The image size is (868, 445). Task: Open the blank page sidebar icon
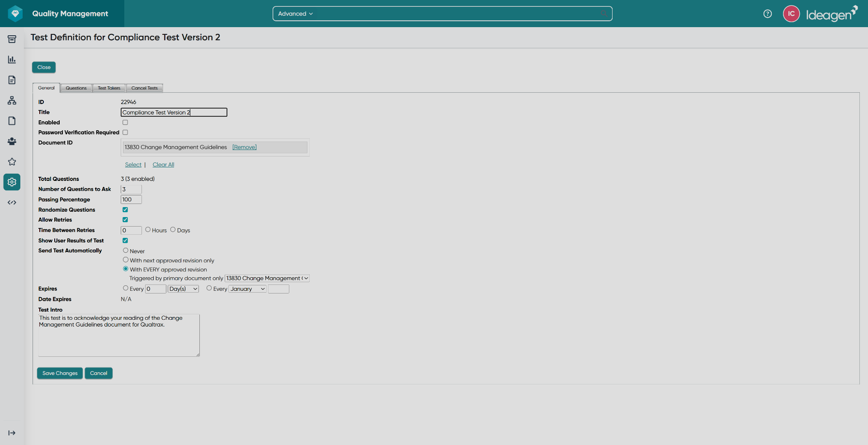click(x=12, y=121)
